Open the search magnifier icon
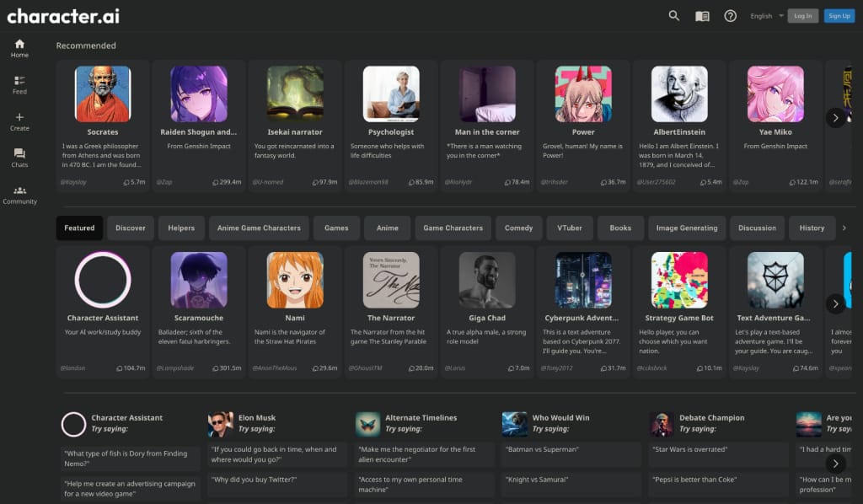 (673, 15)
